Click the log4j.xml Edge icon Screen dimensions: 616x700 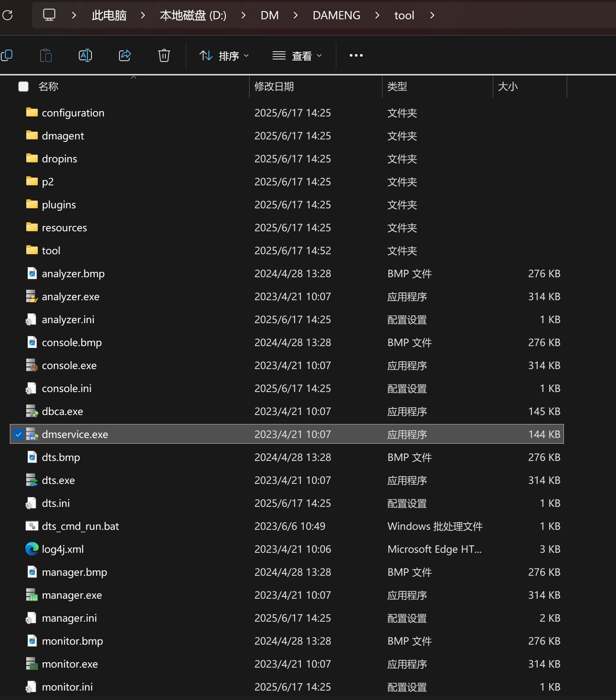[32, 549]
